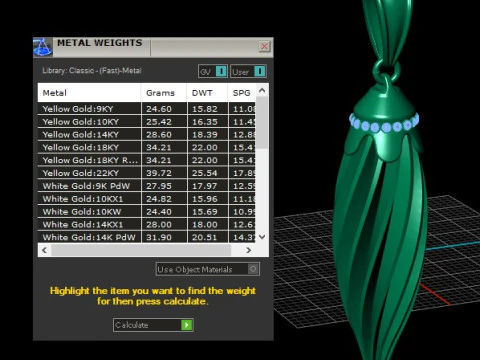Click the Metal Weights scale icon

(43, 47)
